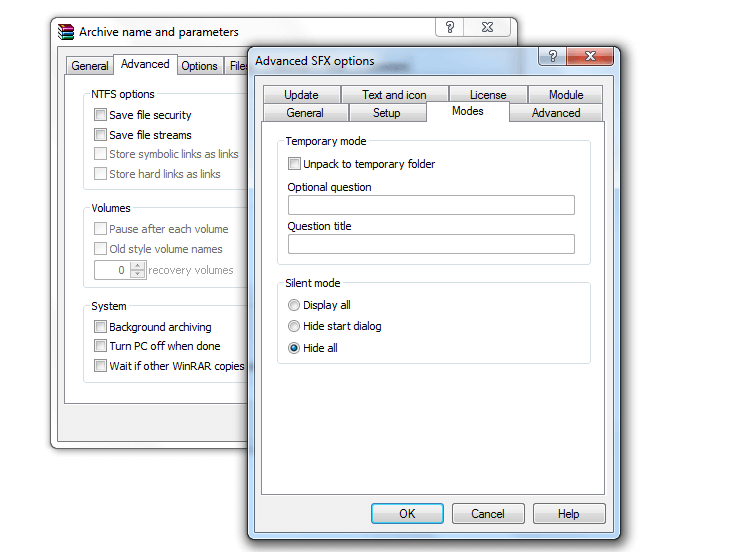Click the Cancel button
The width and height of the screenshot is (744, 552).
(x=488, y=514)
